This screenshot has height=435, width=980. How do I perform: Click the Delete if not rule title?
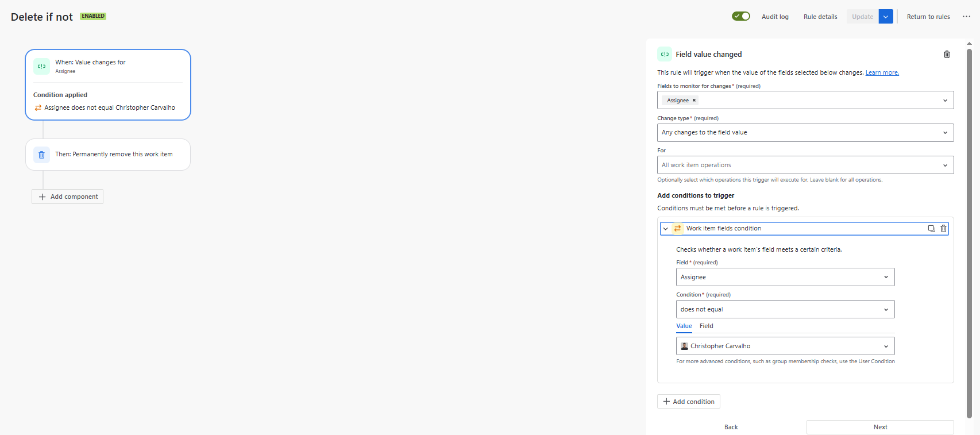(x=42, y=17)
